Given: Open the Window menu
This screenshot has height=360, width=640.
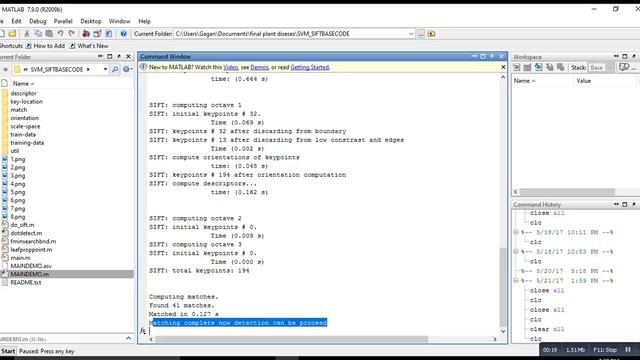Looking at the screenshot, I should click(x=119, y=21).
